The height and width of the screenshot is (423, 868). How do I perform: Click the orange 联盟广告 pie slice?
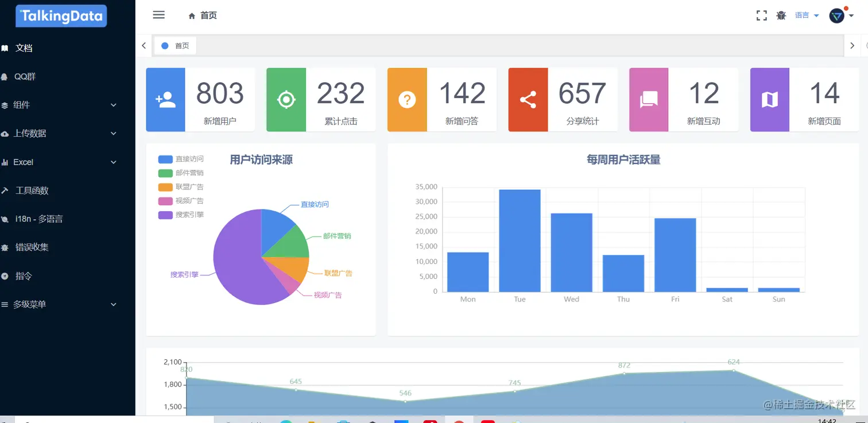[x=293, y=267]
